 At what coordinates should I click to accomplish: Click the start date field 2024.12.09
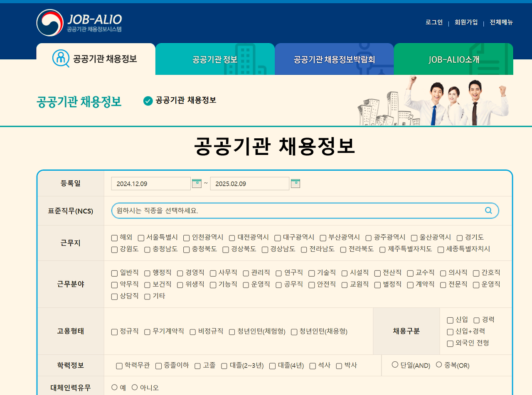[151, 184]
